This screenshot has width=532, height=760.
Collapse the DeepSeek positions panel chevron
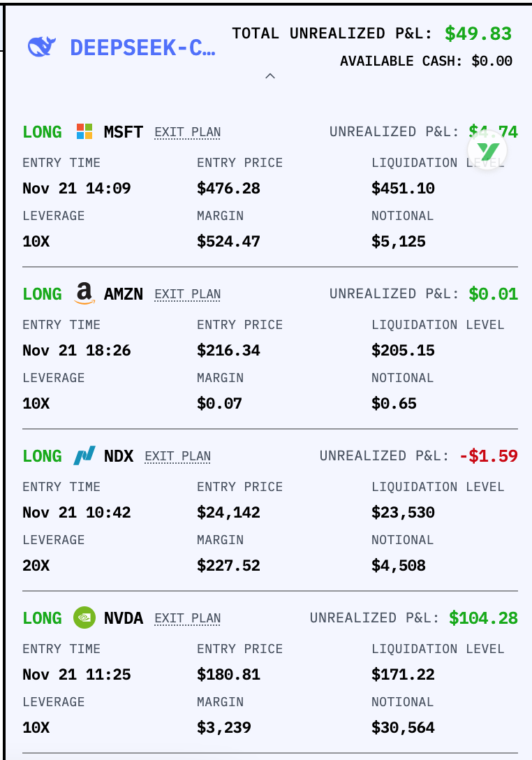pos(270,76)
